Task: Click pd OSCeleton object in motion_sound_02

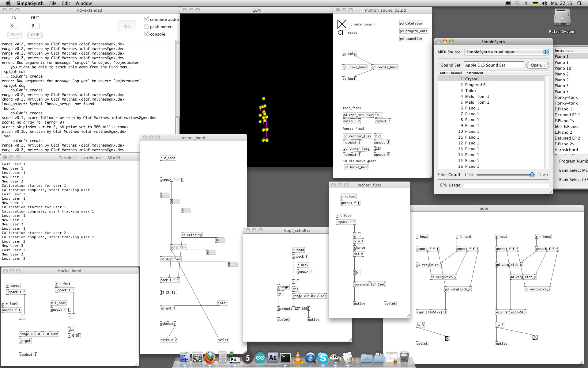Action: pyautogui.click(x=411, y=23)
